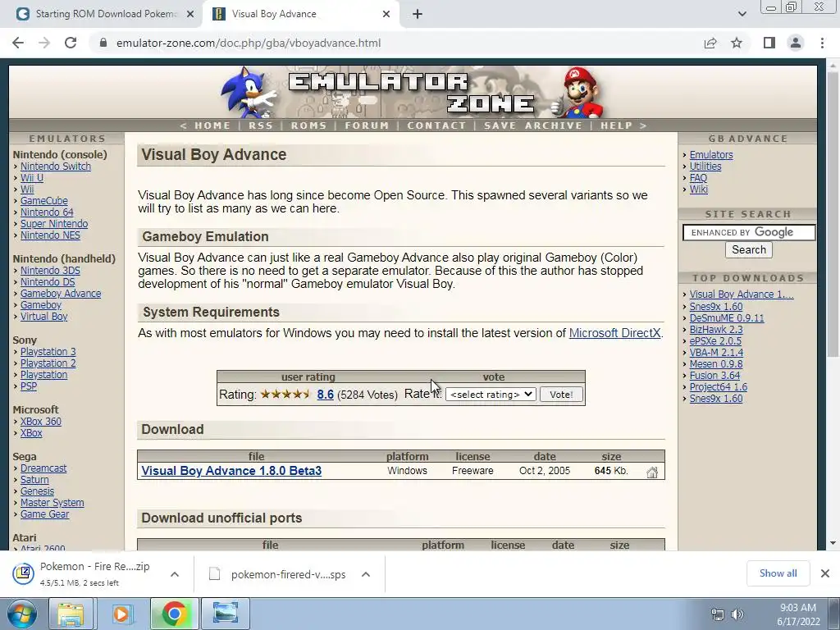Image resolution: width=840 pixels, height=630 pixels.
Task: Open DeSmuME 0.9.11 top download
Action: pyautogui.click(x=727, y=317)
